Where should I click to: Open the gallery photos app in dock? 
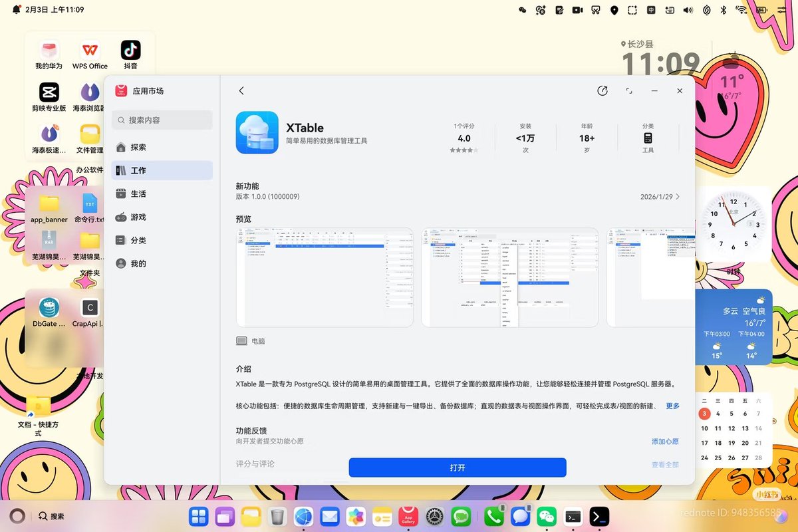click(356, 515)
